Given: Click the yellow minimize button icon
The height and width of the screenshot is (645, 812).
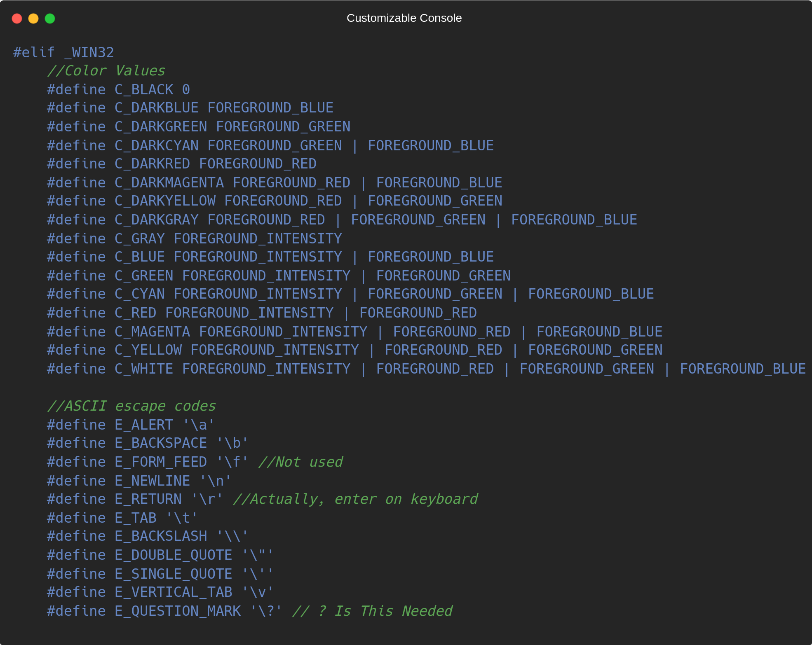Looking at the screenshot, I should click(33, 18).
